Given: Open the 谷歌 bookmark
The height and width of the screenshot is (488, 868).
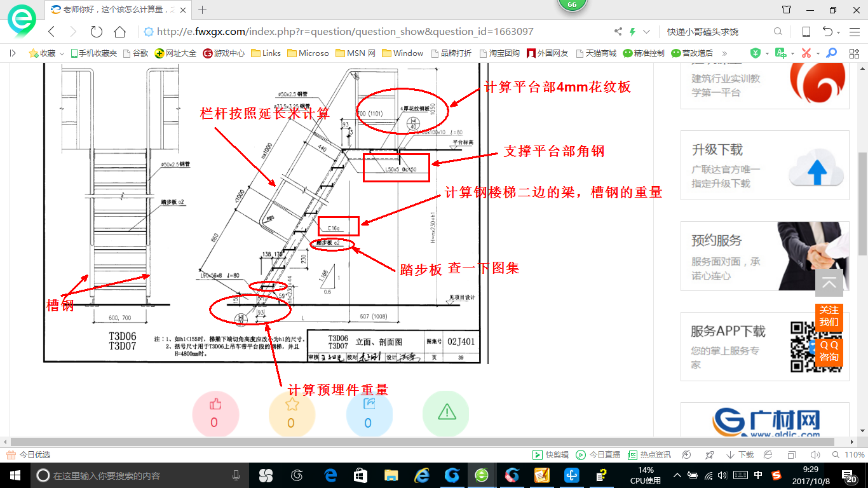Looking at the screenshot, I should pyautogui.click(x=135, y=53).
